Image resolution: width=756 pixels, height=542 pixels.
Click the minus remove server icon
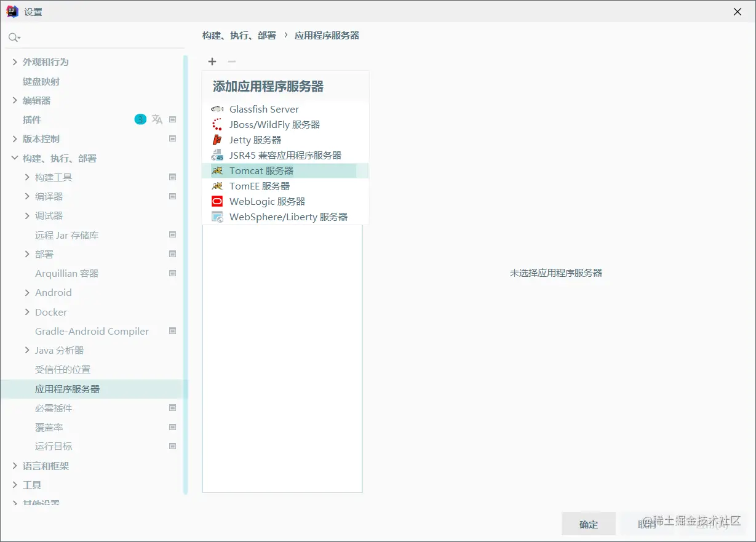point(231,62)
